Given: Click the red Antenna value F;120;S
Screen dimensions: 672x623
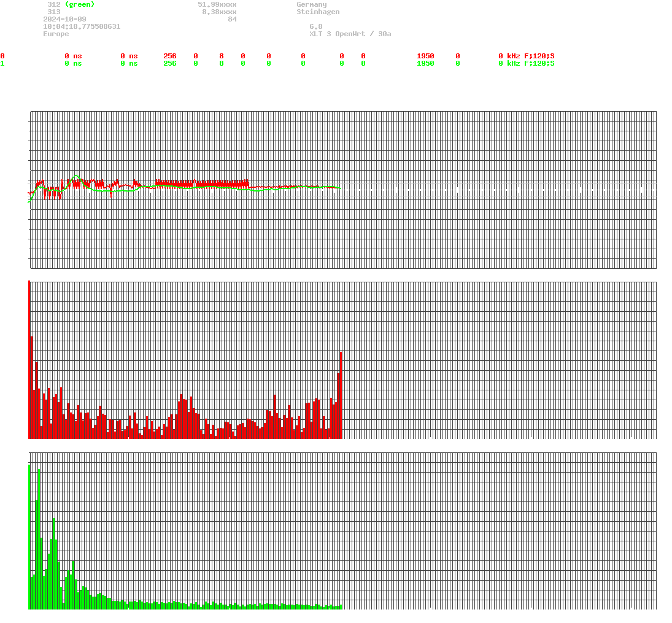Looking at the screenshot, I should pyautogui.click(x=541, y=56).
